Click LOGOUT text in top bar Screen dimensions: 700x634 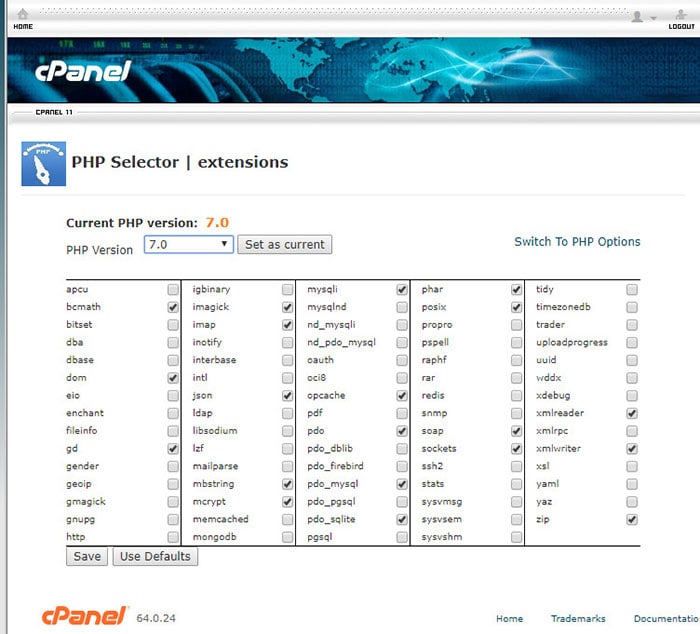pos(681,27)
